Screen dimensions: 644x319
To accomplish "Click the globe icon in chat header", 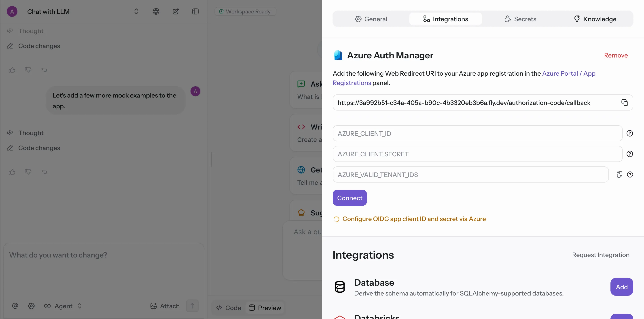I will pyautogui.click(x=156, y=11).
